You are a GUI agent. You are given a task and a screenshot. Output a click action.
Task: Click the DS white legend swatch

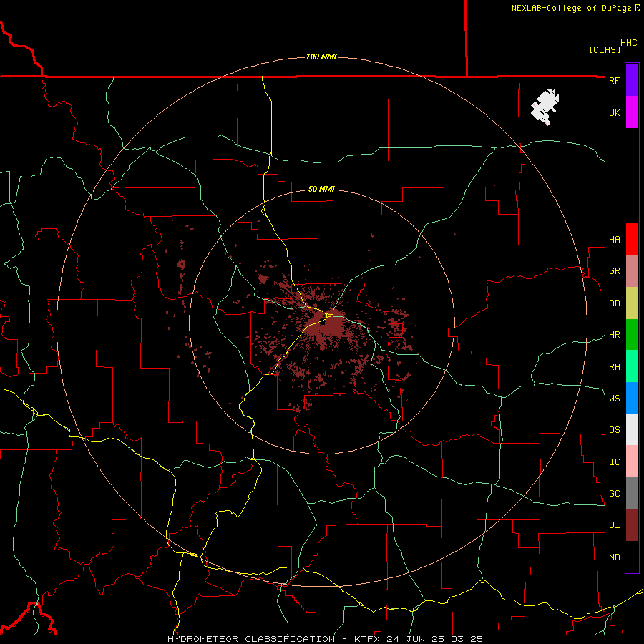point(632,429)
